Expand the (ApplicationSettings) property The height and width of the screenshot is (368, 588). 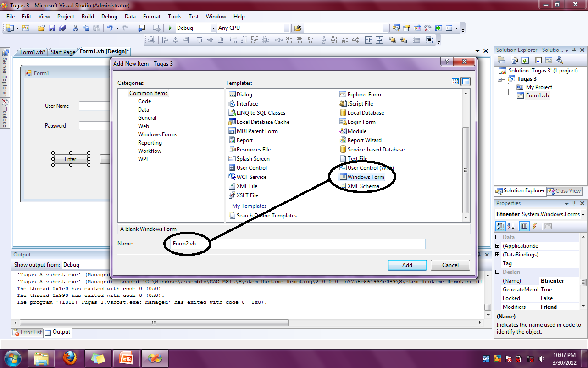point(498,246)
